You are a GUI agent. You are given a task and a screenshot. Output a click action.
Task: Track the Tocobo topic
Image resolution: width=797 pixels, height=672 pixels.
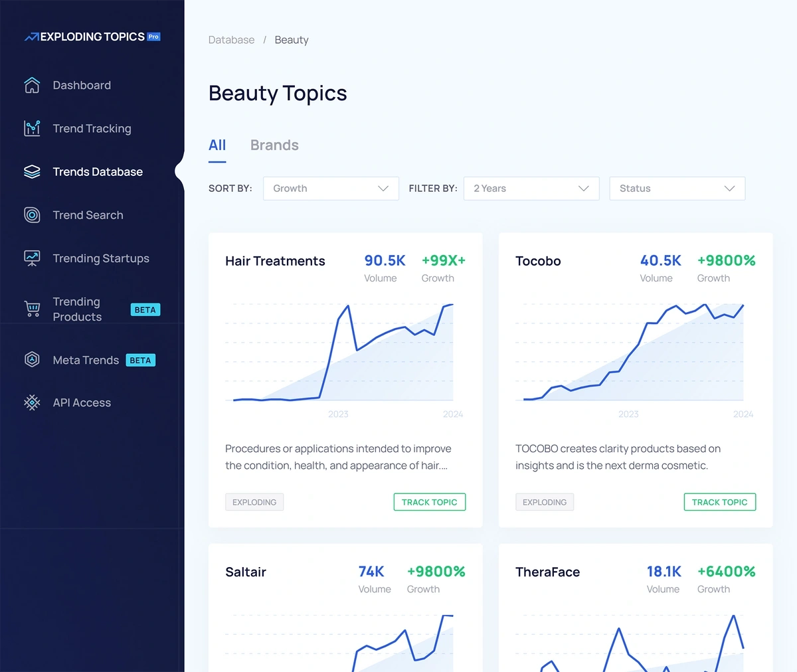(x=720, y=502)
